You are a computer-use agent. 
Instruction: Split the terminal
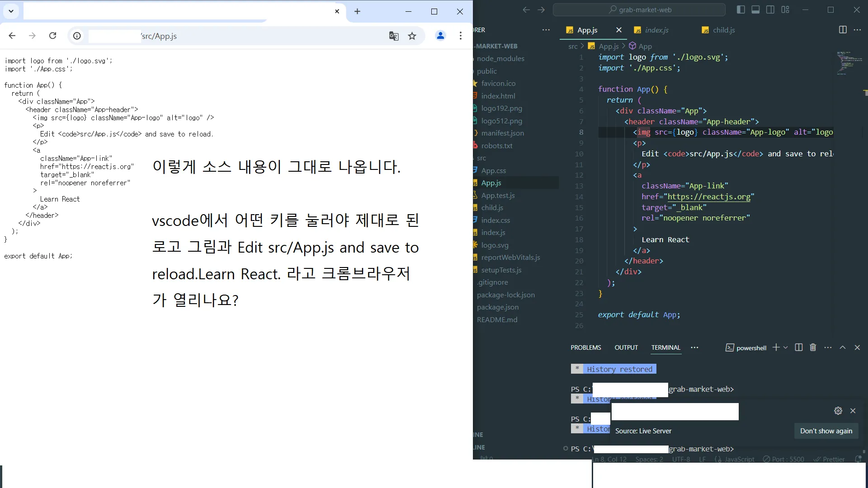pos(799,347)
